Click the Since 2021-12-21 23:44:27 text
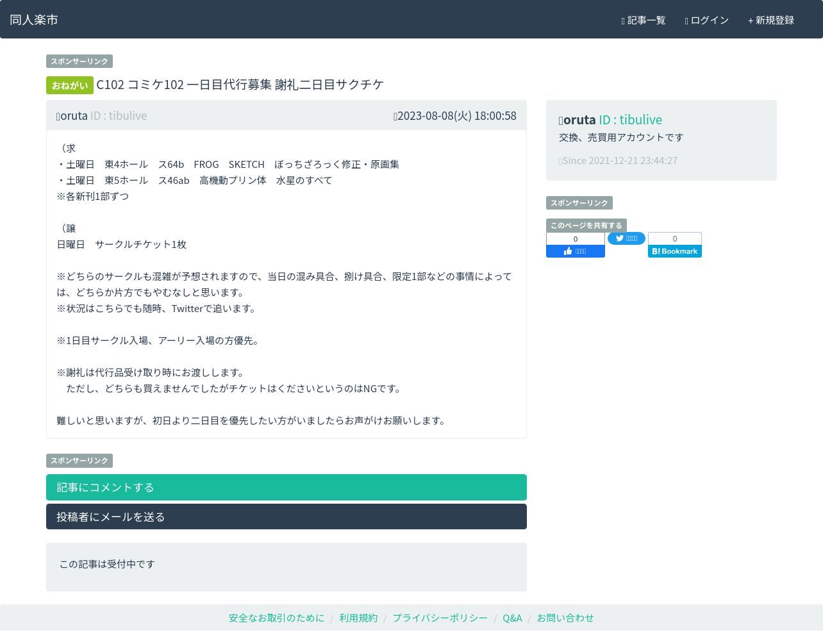Screen dimensions: 823x644 point(618,161)
